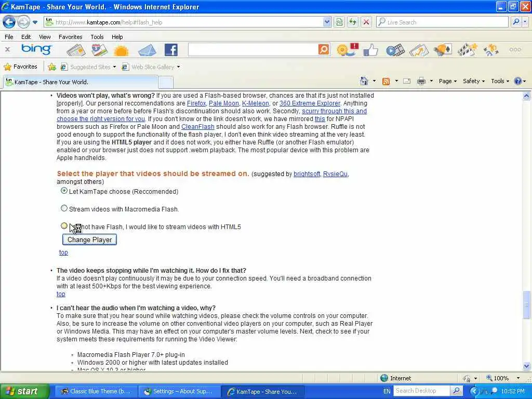Image resolution: width=532 pixels, height=399 pixels.
Task: Open the Facebook icon in Bing toolbar
Action: (171, 50)
